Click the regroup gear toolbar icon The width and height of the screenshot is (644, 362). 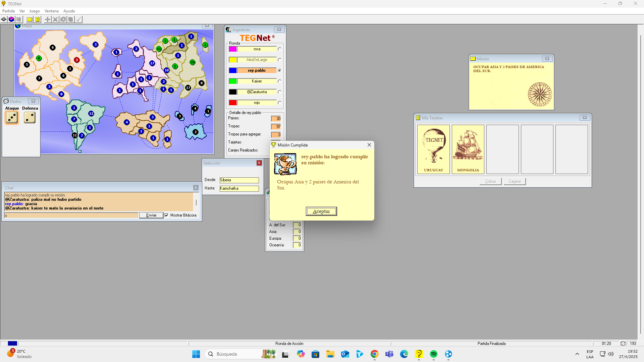(x=63, y=19)
